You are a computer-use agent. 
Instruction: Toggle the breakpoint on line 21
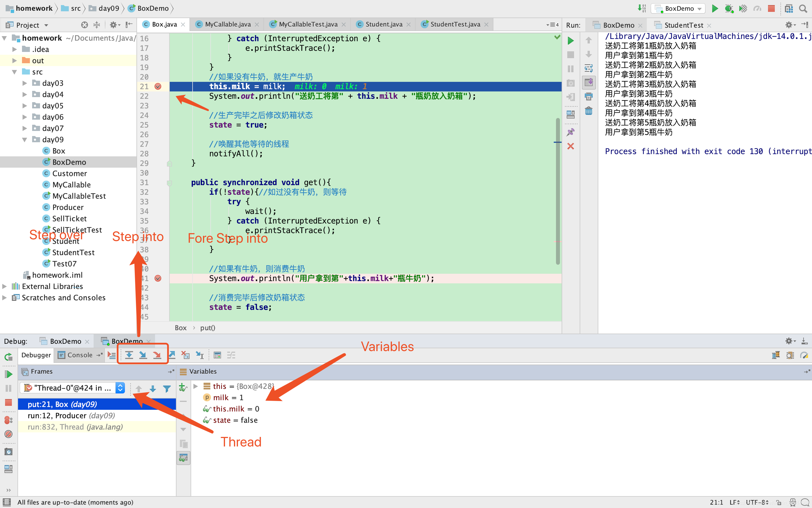[158, 86]
